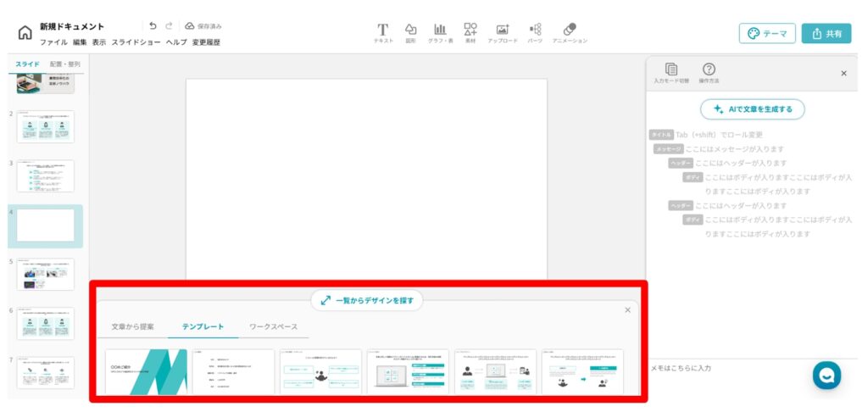Switch to the 文章から提案 tab
868x412 pixels.
[133, 326]
